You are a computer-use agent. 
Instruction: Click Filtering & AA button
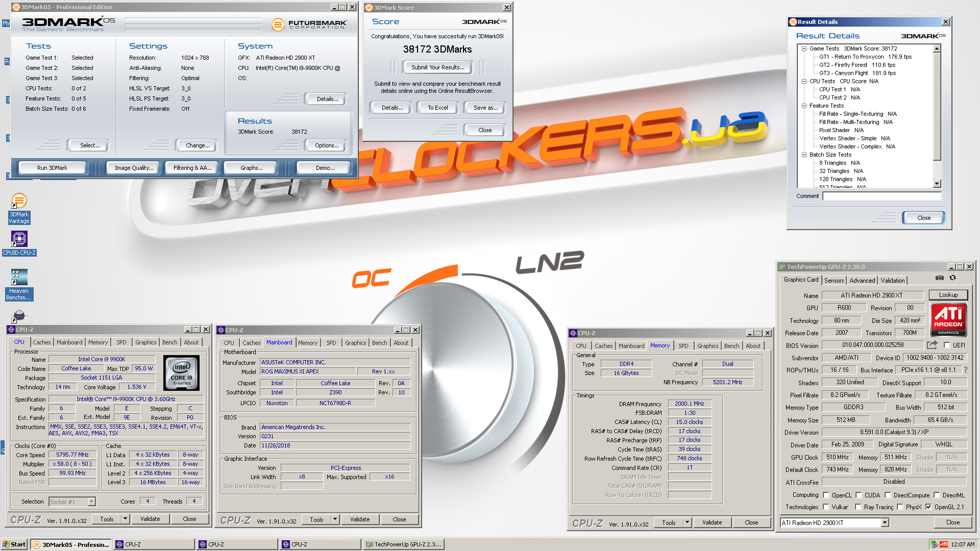click(192, 168)
